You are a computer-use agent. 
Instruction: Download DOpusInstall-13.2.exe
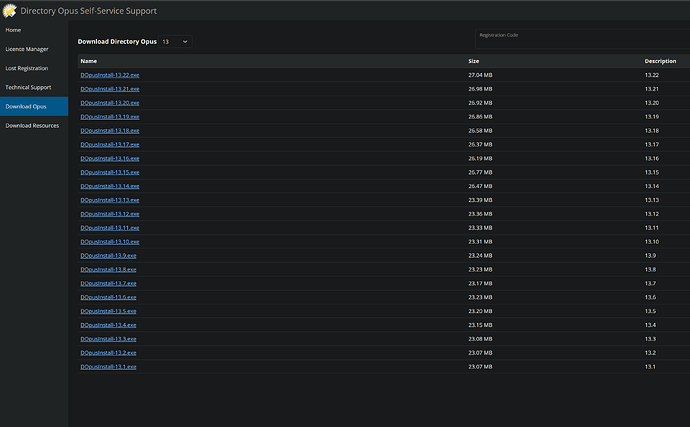coord(108,353)
